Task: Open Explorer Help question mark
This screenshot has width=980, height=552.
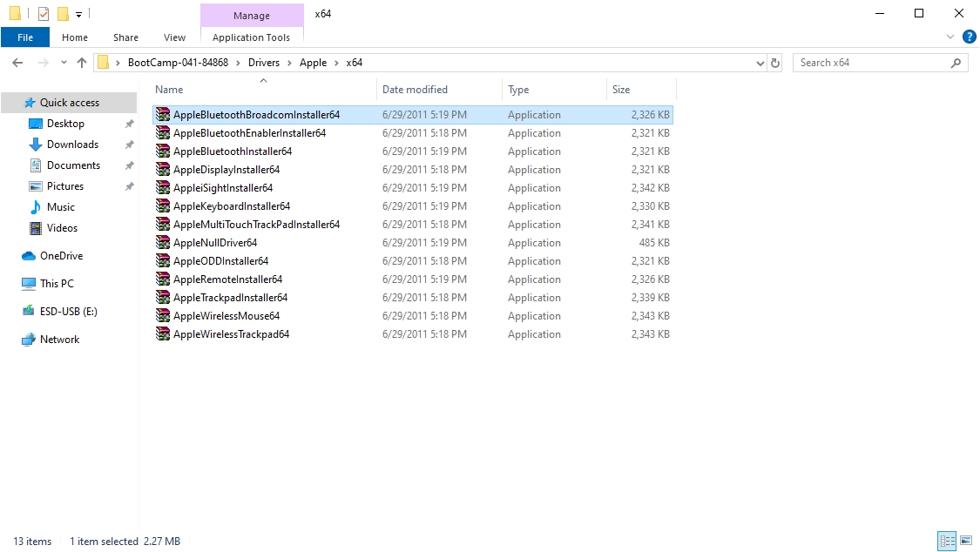Action: coord(969,37)
